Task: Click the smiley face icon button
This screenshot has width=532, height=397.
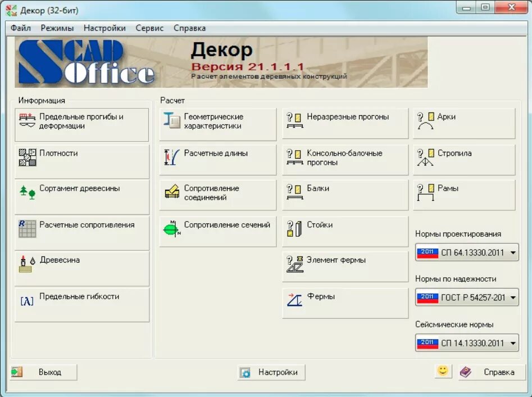Action: (443, 371)
